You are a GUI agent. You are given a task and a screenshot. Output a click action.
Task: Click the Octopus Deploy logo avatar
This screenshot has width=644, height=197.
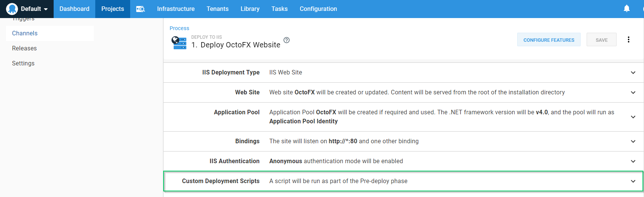(x=12, y=9)
